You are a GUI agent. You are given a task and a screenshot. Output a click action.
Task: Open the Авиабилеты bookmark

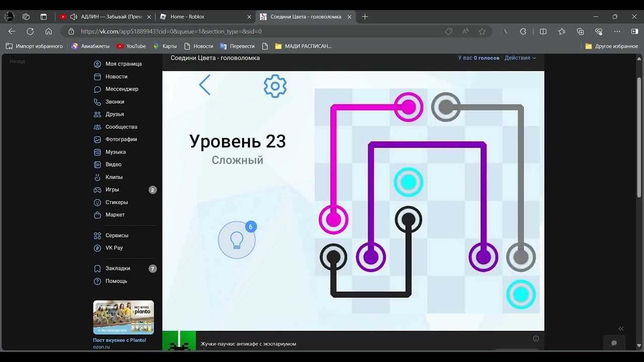[91, 46]
